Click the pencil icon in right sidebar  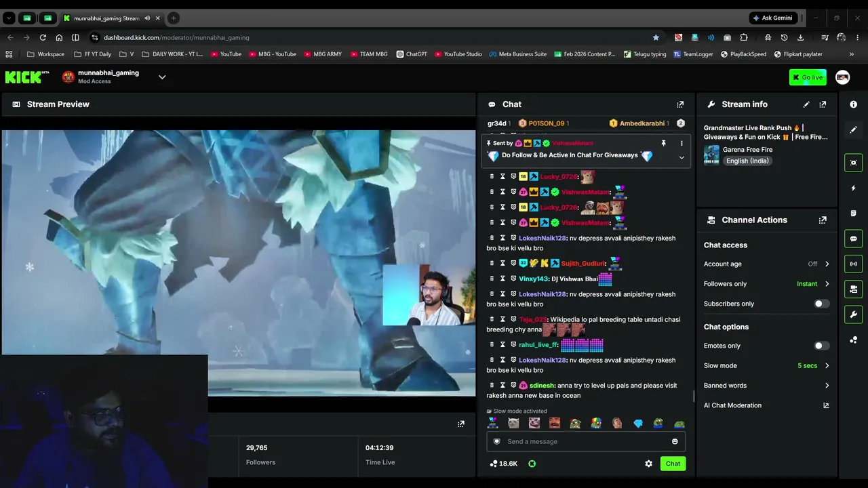853,129
